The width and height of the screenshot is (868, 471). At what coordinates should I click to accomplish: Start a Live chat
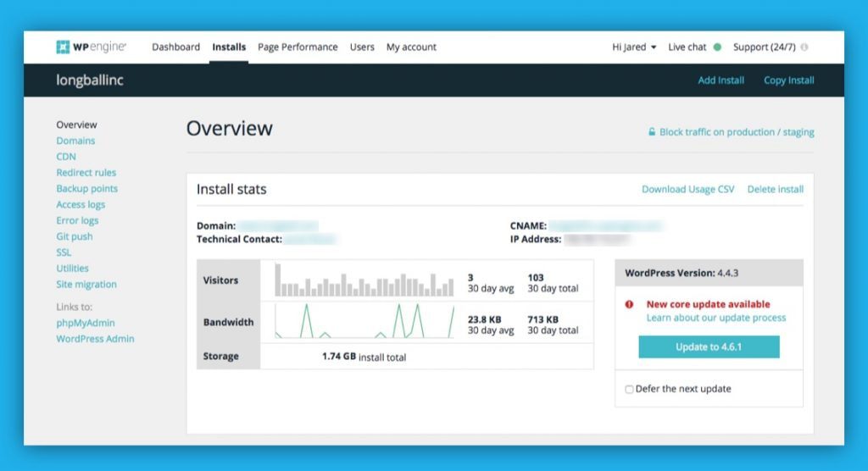tap(687, 47)
